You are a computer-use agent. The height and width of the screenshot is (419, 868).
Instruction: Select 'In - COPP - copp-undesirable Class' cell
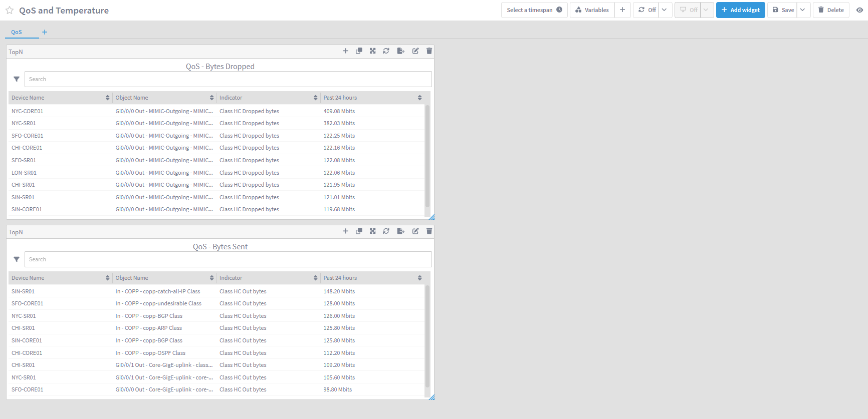(158, 303)
